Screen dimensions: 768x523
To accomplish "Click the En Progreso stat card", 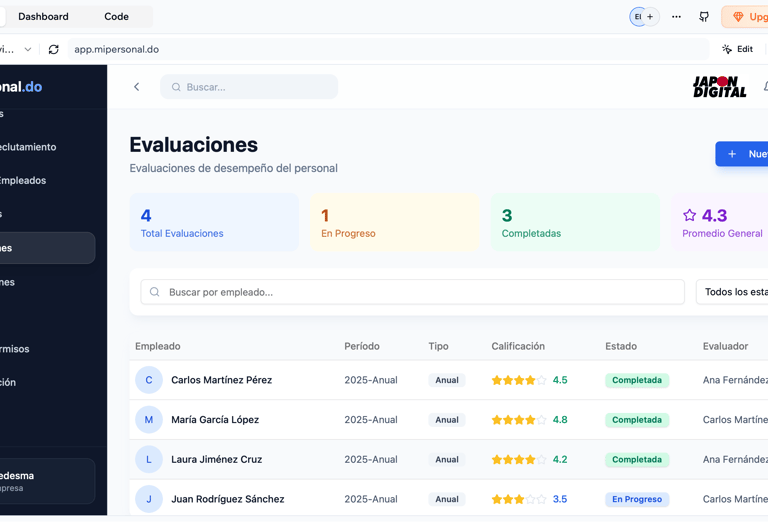I will click(x=395, y=222).
